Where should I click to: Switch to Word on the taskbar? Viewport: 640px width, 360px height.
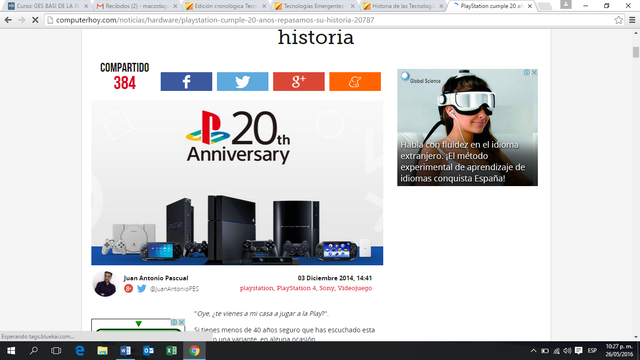[126, 351]
